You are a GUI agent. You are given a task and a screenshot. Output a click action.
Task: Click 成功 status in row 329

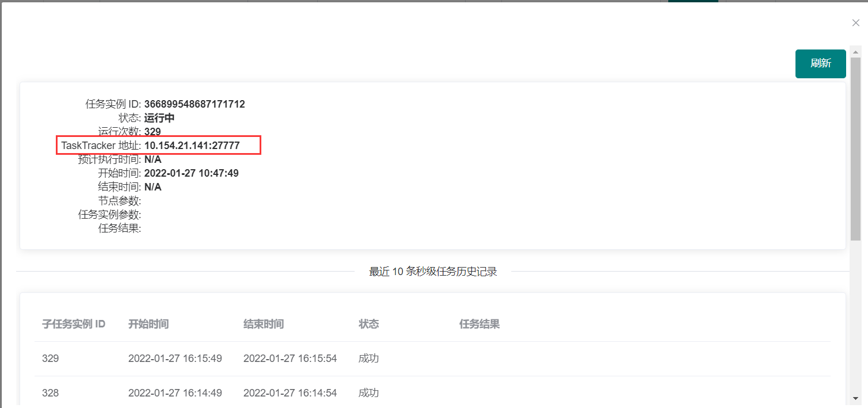coord(369,359)
